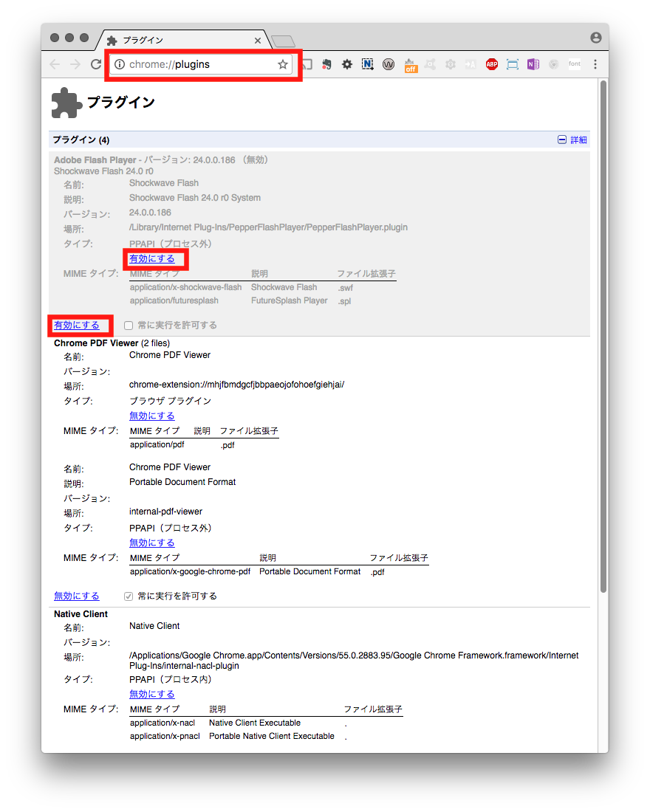Click the orange 'off' extension icon
Screen dimensions: 650x812
[x=411, y=65]
